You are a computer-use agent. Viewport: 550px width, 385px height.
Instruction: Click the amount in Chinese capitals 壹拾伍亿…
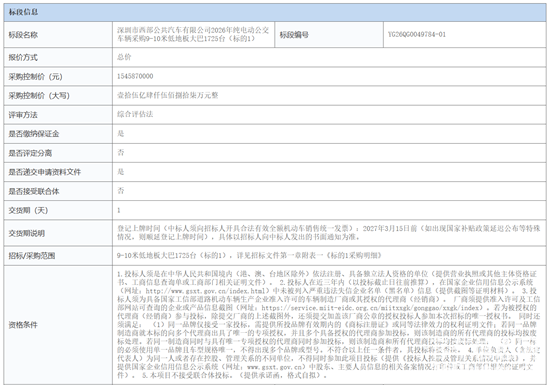tap(168, 95)
